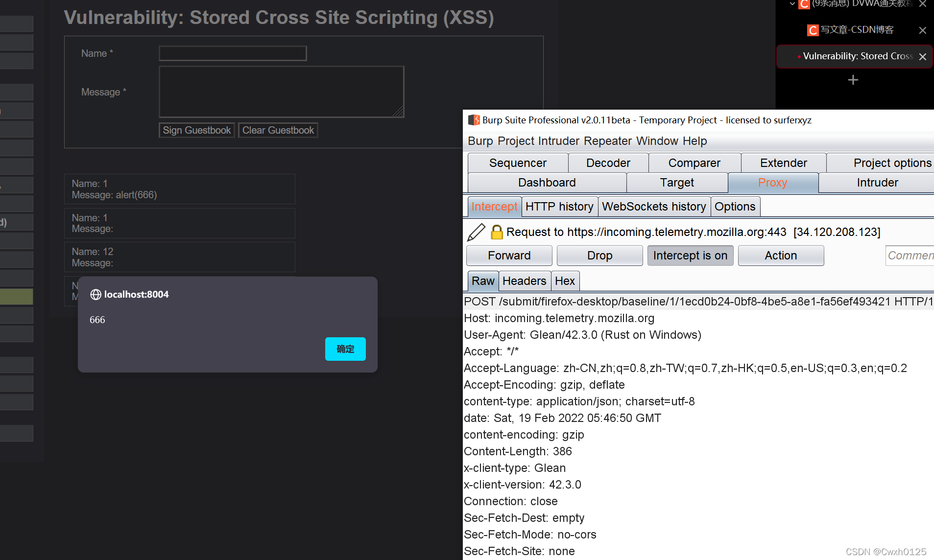Forward the intercepted request
The width and height of the screenshot is (934, 560).
[509, 256]
